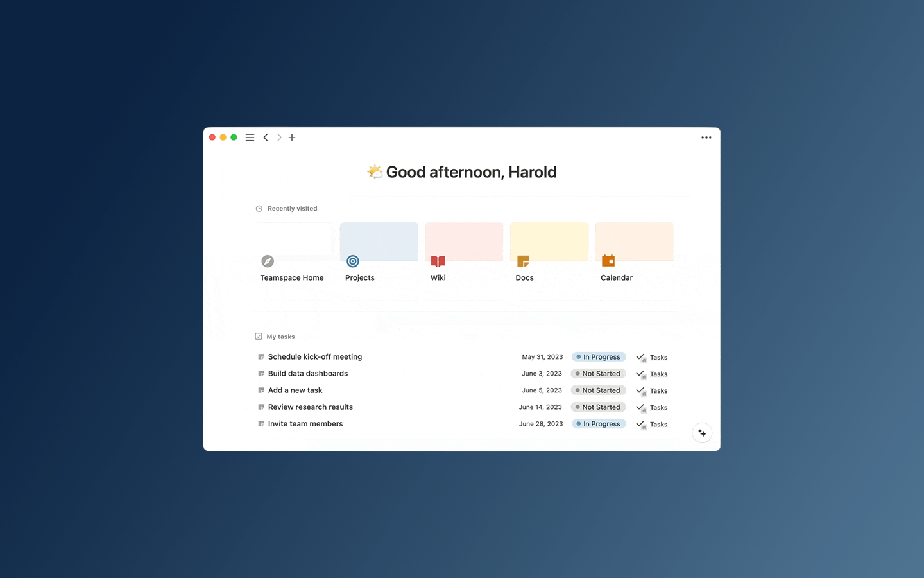Click the Teamspace Home compass icon
This screenshot has height=578, width=924.
click(268, 261)
